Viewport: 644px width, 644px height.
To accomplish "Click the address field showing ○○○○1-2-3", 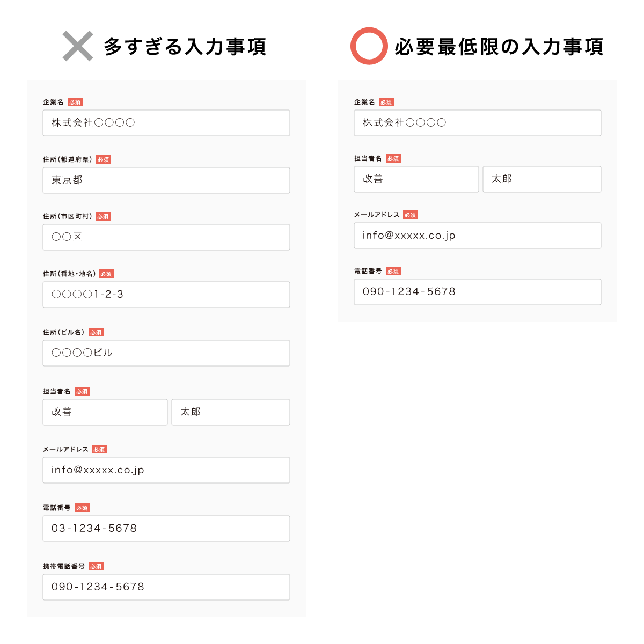I will tap(166, 294).
